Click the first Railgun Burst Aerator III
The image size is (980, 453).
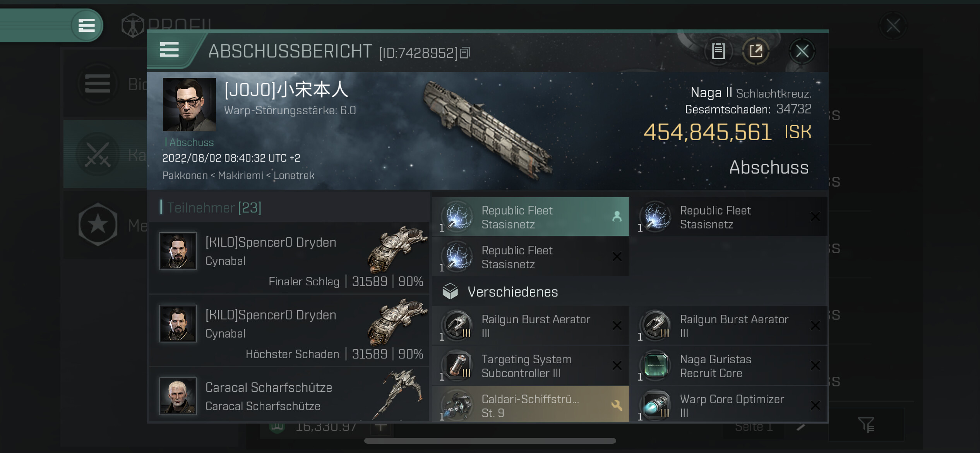click(531, 326)
